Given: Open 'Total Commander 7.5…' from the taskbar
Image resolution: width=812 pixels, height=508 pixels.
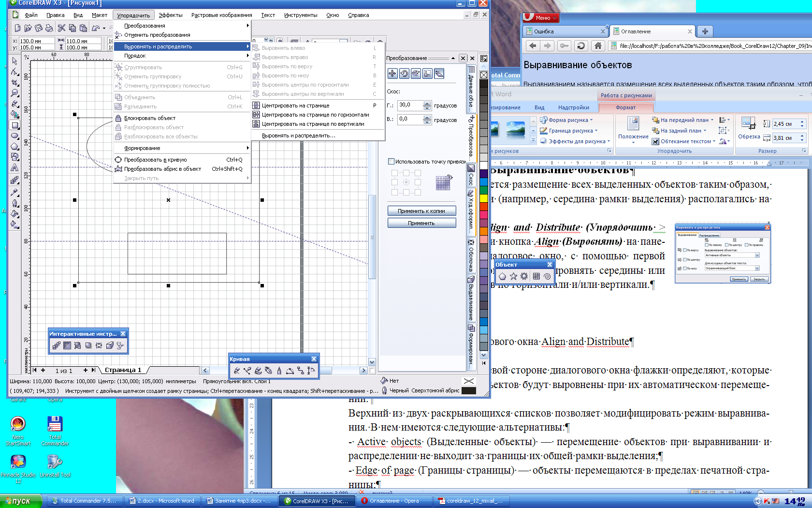Looking at the screenshot, I should pos(84,501).
